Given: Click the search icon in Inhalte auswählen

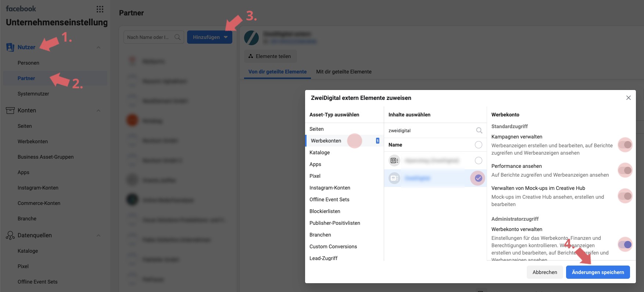Looking at the screenshot, I should click(x=479, y=130).
